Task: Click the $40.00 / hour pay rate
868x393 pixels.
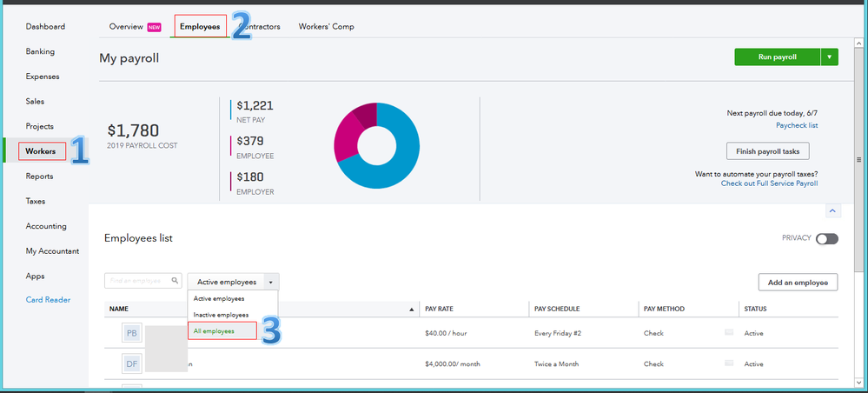Action: (447, 334)
